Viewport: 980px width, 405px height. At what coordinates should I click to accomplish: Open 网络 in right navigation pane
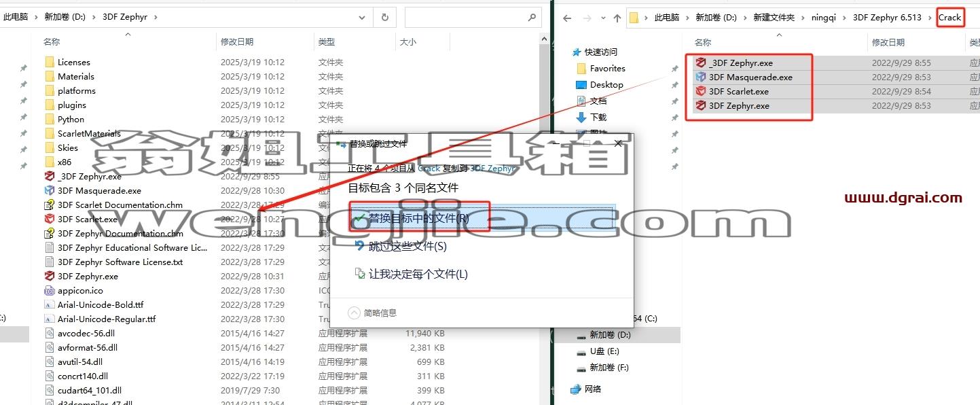pos(592,389)
